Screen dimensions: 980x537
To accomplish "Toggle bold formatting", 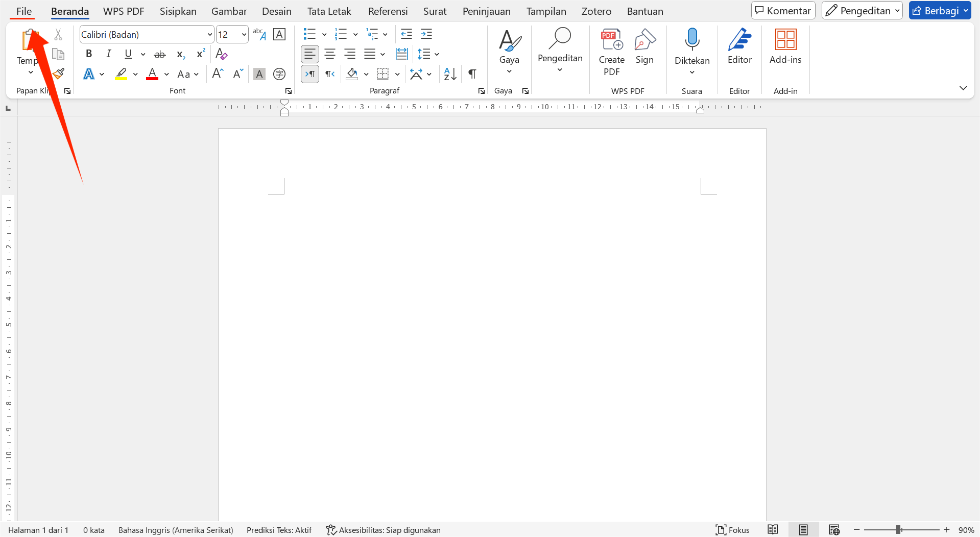I will [x=88, y=54].
